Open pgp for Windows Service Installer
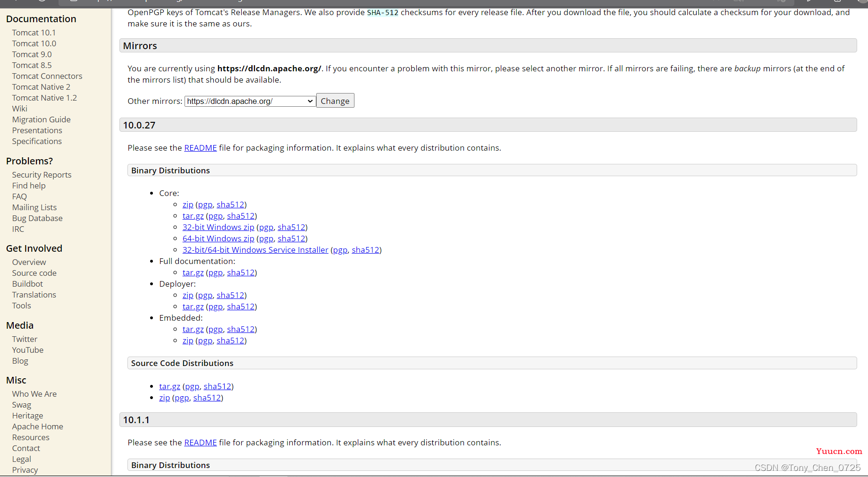This screenshot has width=868, height=477. pyautogui.click(x=340, y=250)
